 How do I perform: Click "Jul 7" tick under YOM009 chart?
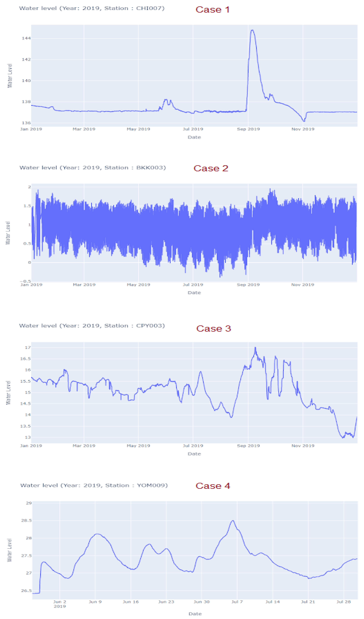pyautogui.click(x=237, y=602)
